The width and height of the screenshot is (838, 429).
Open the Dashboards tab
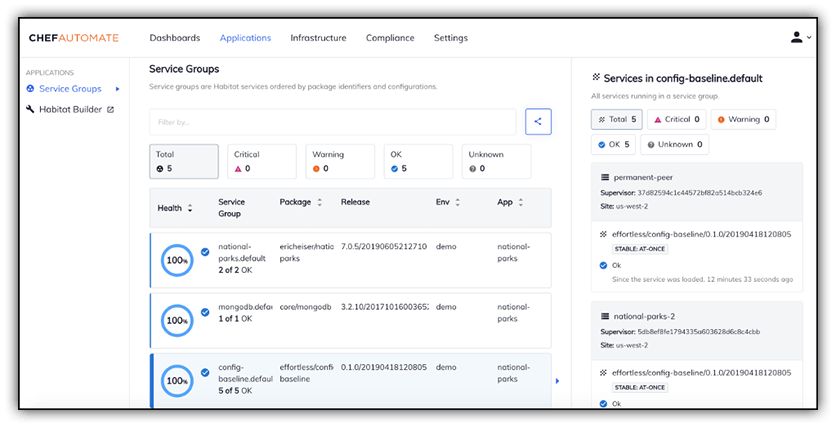coord(175,38)
